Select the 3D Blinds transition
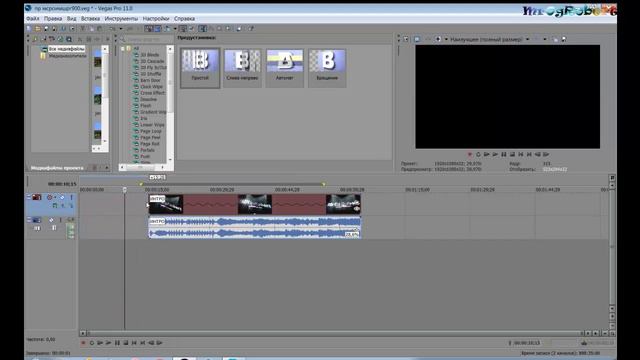This screenshot has width=640, height=360. (x=149, y=55)
